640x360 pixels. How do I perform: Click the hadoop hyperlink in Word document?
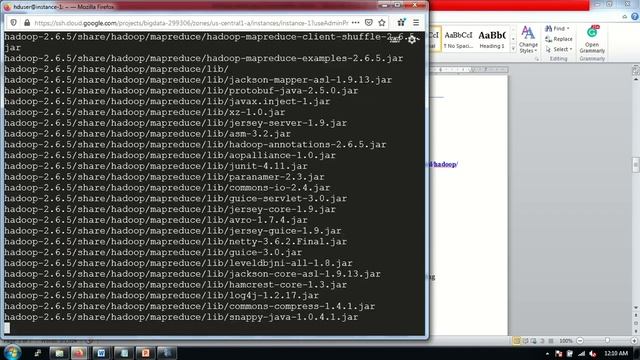443,164
